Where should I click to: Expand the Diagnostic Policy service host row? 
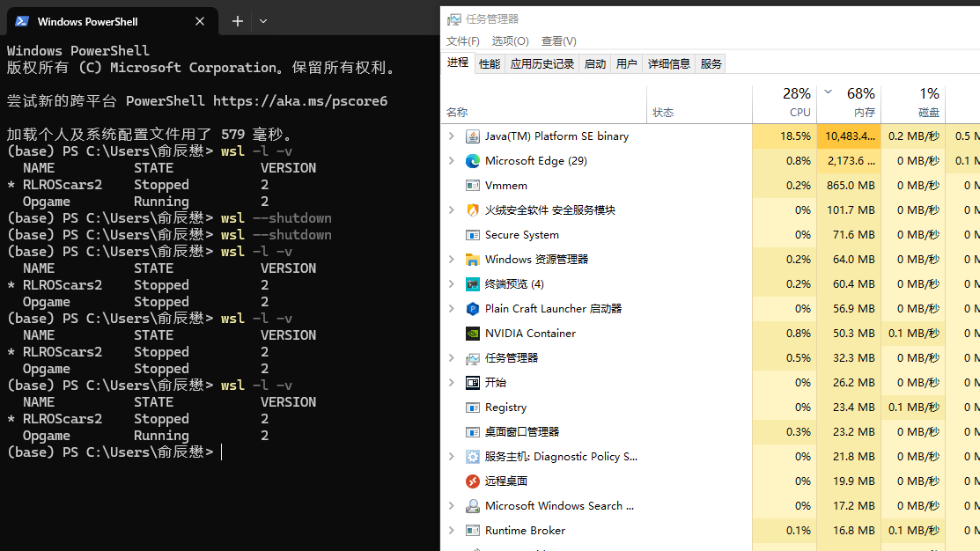tap(451, 457)
